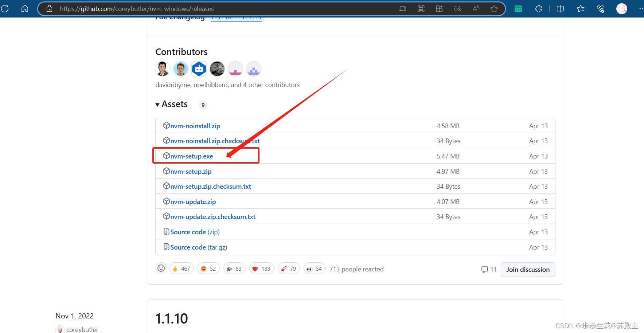Open the blue hexagon bot contributor avatar
The image size is (644, 333).
click(199, 69)
